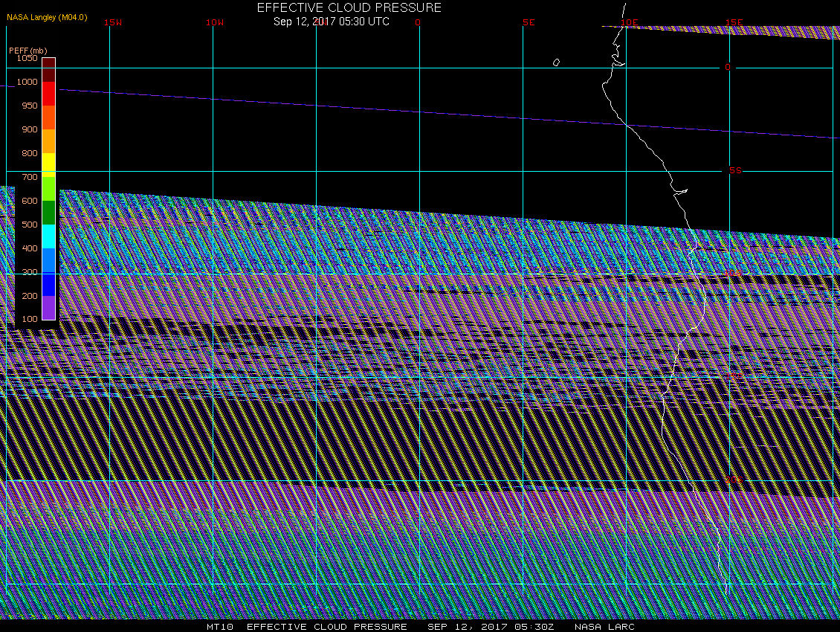Viewport: 840px width, 632px height.
Task: Click the 1050 value on legend
Action: pyautogui.click(x=28, y=58)
